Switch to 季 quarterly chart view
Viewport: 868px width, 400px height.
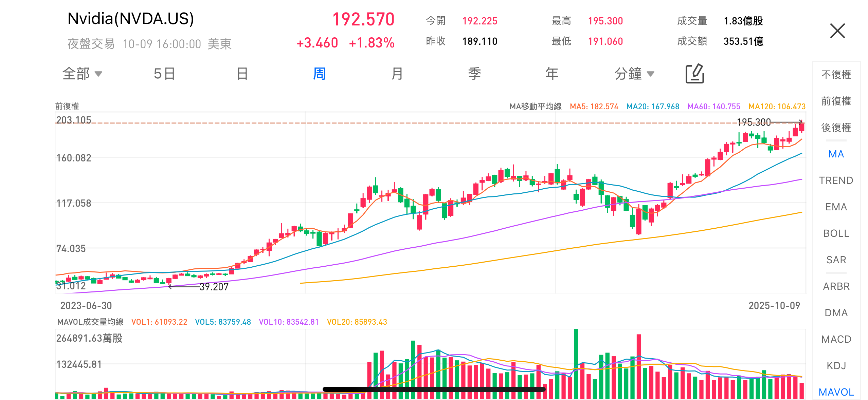click(x=474, y=74)
